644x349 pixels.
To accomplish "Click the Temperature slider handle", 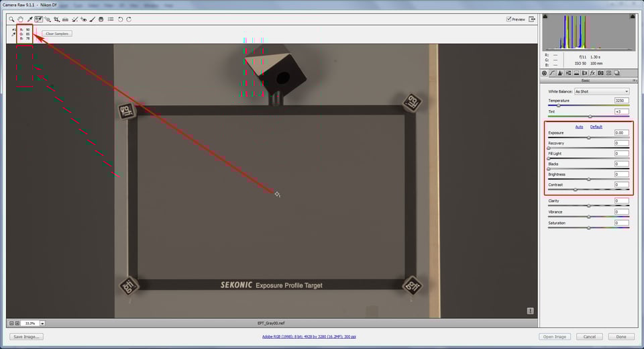I will tap(559, 105).
